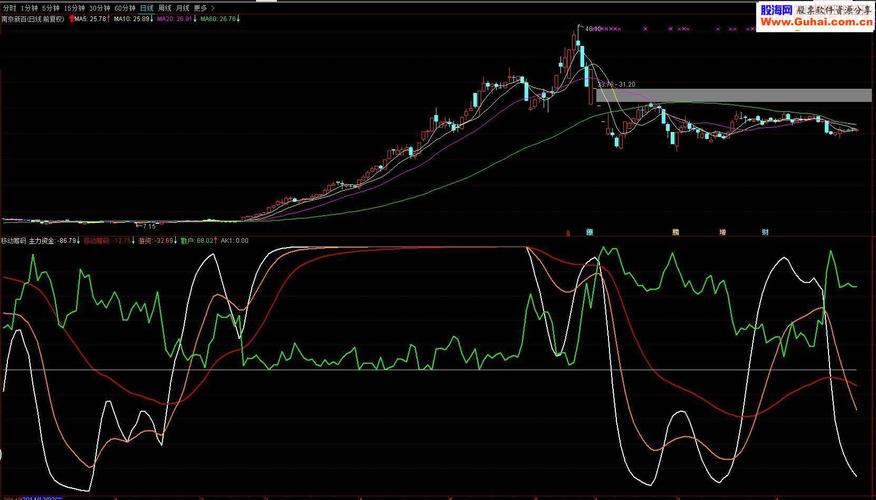The image size is (876, 500).
Task: Select the 60分钟 period tab
Action: (125, 8)
